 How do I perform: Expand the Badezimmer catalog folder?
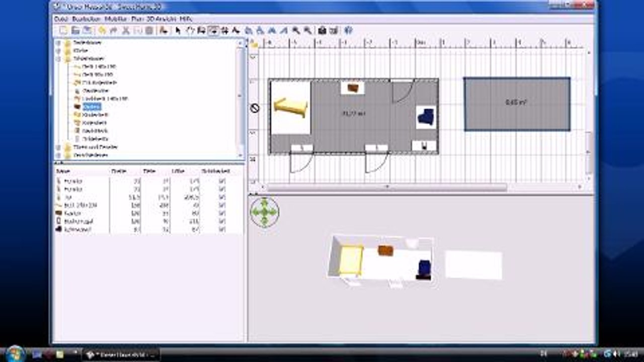click(58, 43)
